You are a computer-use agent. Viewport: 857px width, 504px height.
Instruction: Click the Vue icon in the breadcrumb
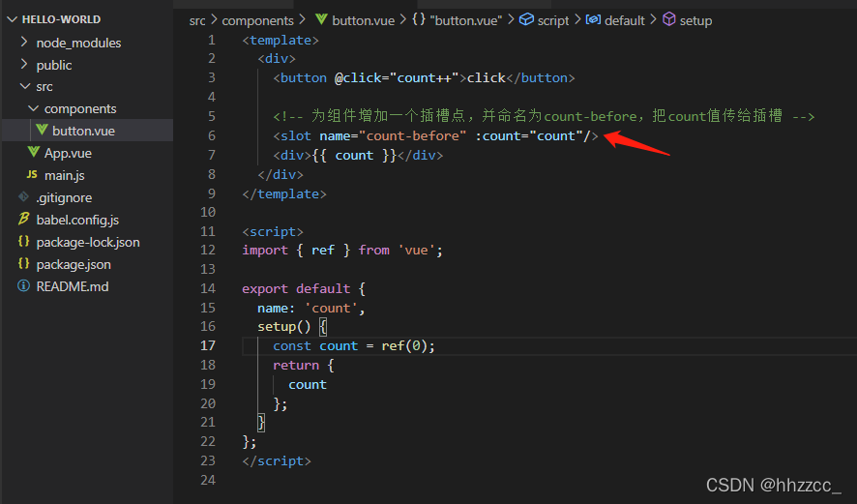(321, 19)
